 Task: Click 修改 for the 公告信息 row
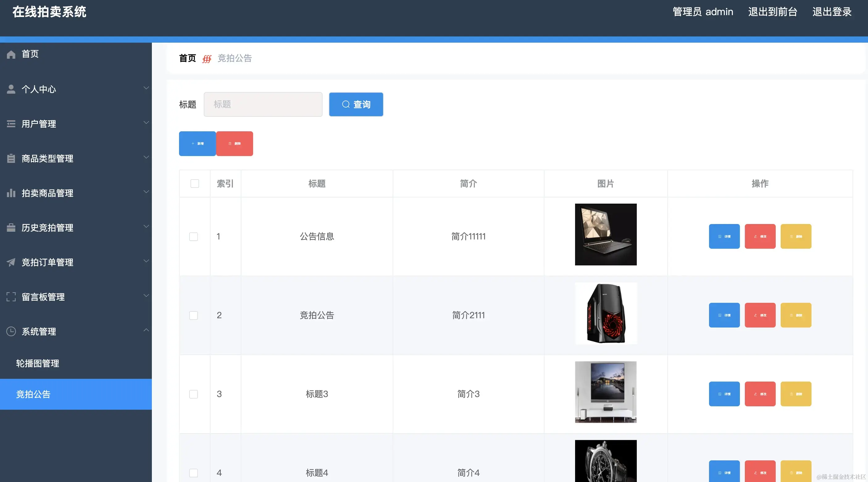coord(760,236)
